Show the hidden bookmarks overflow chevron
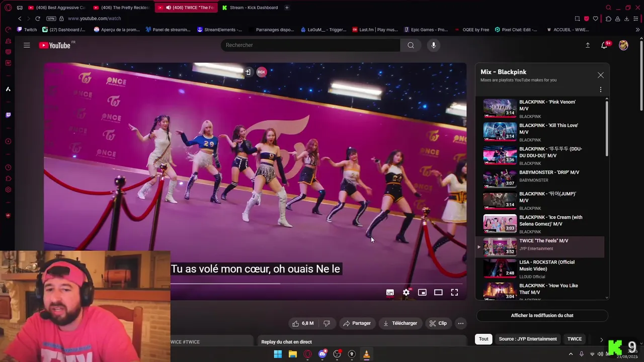644x362 pixels. 637,30
